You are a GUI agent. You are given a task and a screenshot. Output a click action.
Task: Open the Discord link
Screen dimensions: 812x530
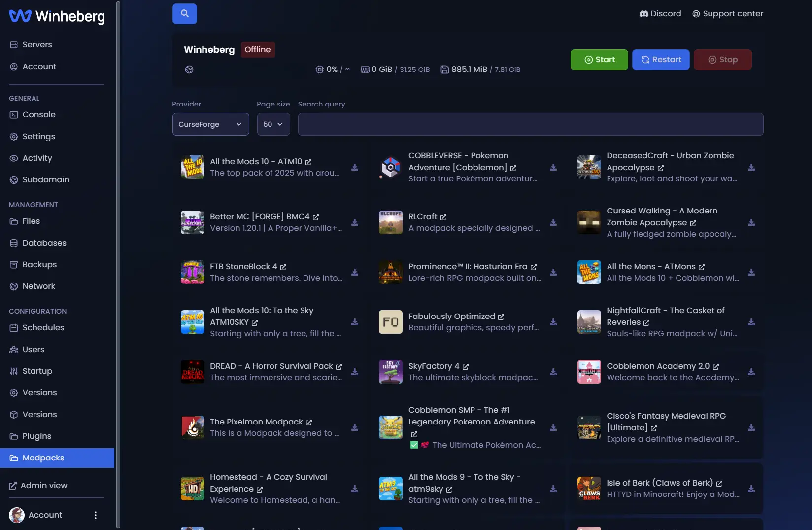[x=660, y=14]
